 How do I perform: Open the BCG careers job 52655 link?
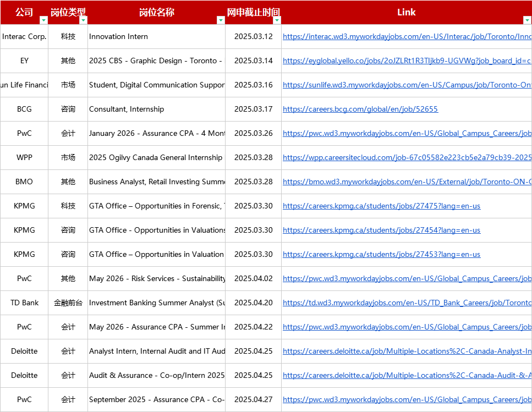pos(360,109)
